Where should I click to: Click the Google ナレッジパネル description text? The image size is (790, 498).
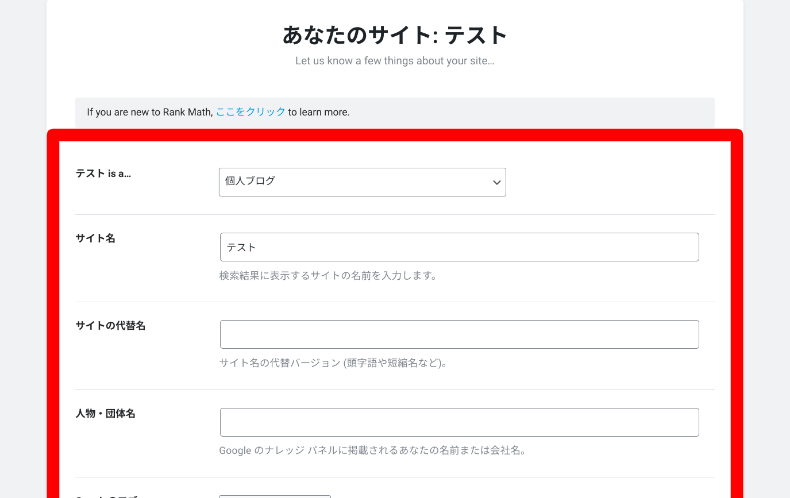[x=372, y=451]
